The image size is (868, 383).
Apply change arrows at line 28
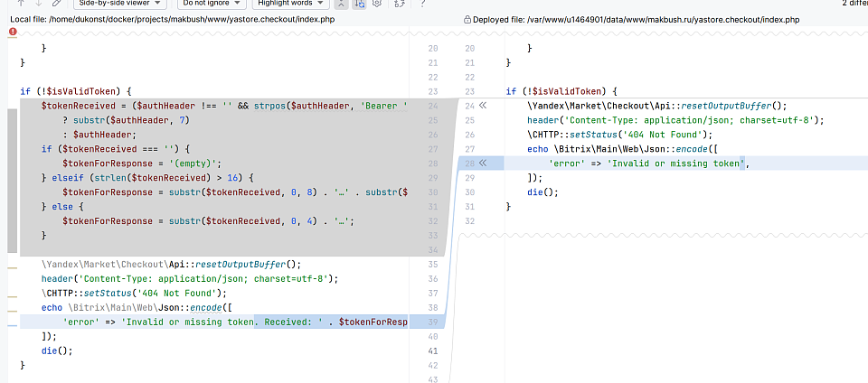pos(482,163)
